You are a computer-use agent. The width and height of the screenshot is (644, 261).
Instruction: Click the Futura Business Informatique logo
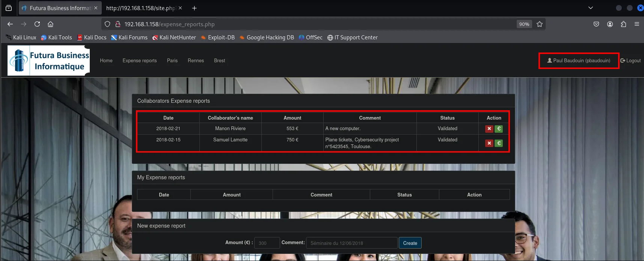click(49, 60)
